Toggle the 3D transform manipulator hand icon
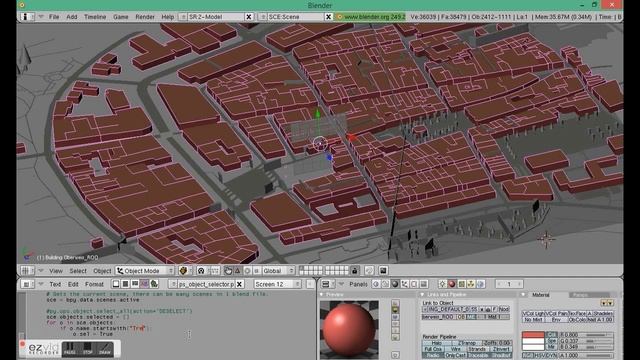The image size is (640, 360). click(228, 271)
